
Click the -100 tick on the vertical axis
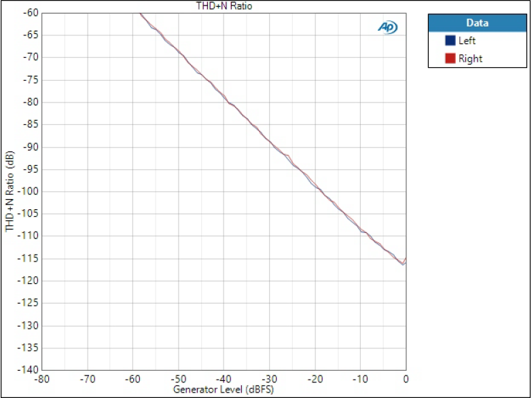tap(28, 192)
